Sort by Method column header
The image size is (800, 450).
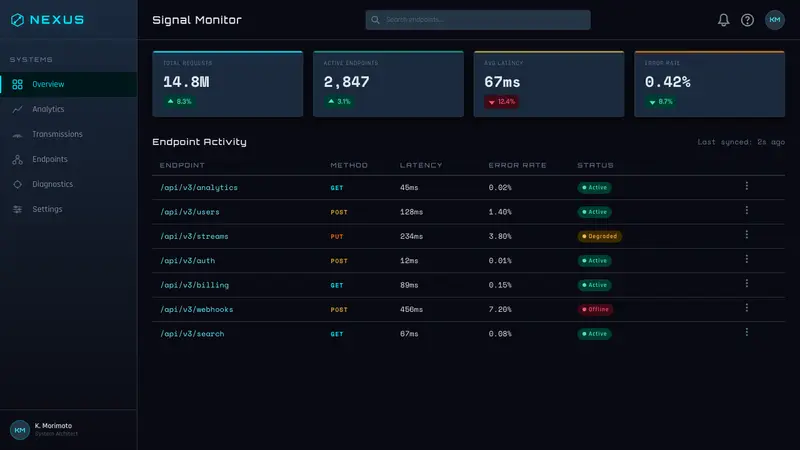pos(349,165)
